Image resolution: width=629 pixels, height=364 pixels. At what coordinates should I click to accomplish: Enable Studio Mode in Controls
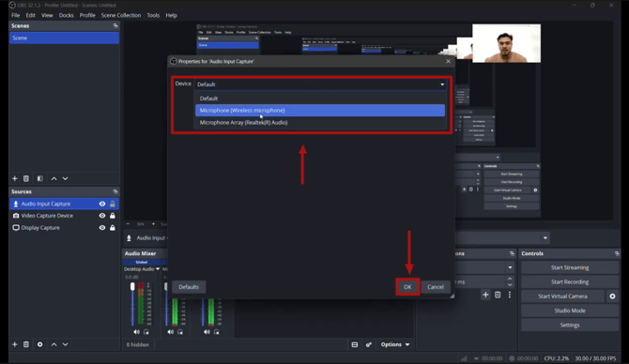(570, 311)
